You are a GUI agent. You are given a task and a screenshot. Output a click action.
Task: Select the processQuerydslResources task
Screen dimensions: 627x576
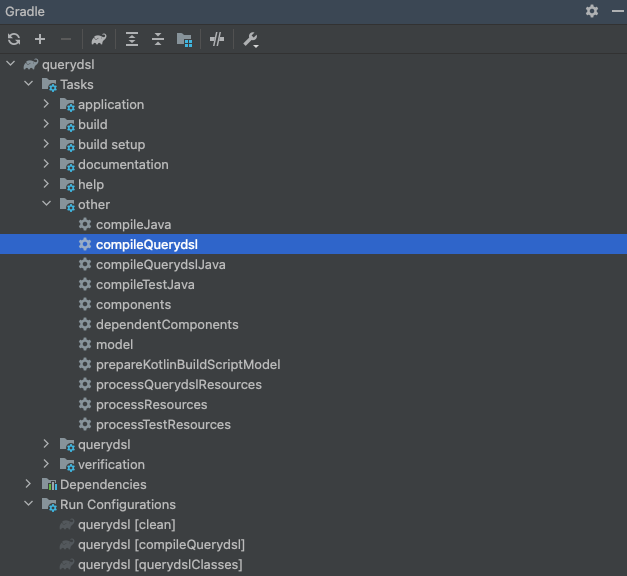coord(179,384)
